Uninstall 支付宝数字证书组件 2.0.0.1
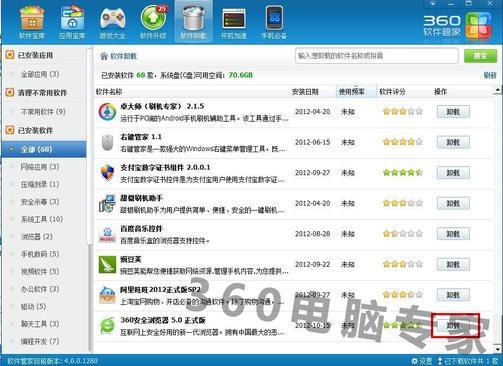This screenshot has height=366, width=503. tap(453, 173)
